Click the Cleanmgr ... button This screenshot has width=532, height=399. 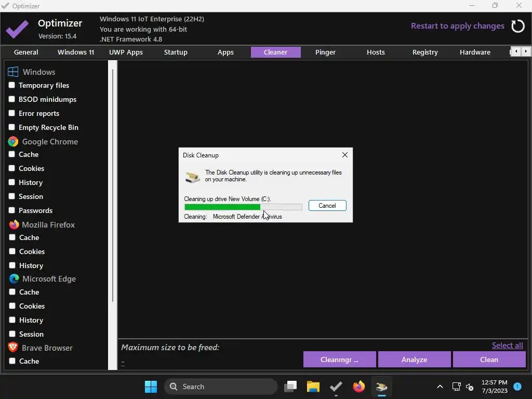340,360
